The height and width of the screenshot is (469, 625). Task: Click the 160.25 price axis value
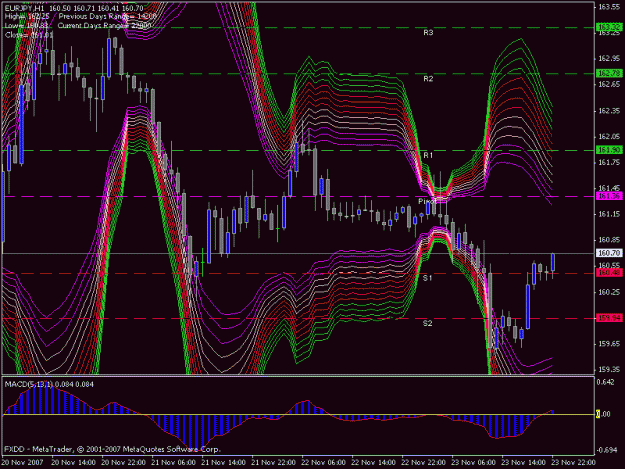click(x=609, y=292)
